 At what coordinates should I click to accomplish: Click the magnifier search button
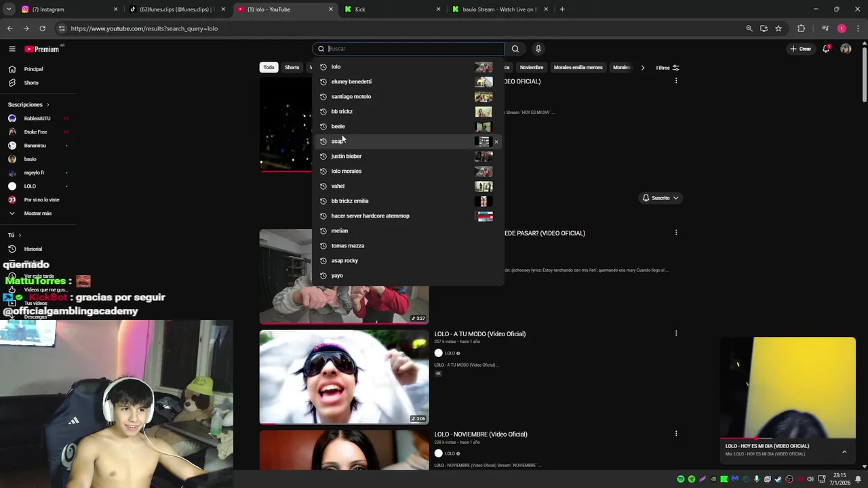click(x=515, y=49)
